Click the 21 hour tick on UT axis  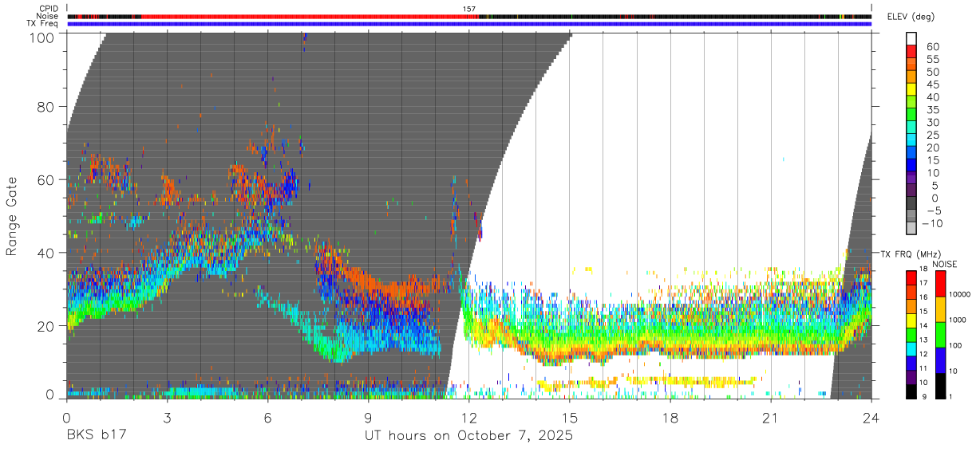771,417
